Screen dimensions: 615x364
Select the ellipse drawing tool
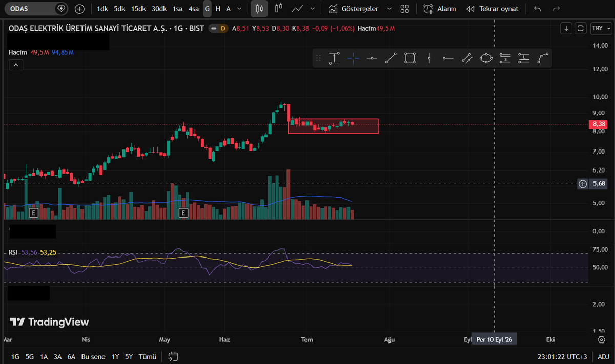(x=486, y=58)
